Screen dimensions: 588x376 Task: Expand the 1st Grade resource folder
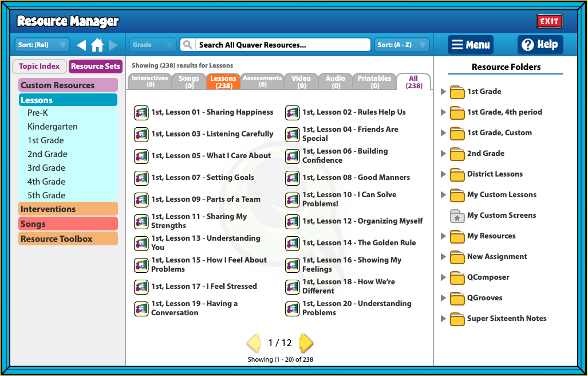pos(443,92)
